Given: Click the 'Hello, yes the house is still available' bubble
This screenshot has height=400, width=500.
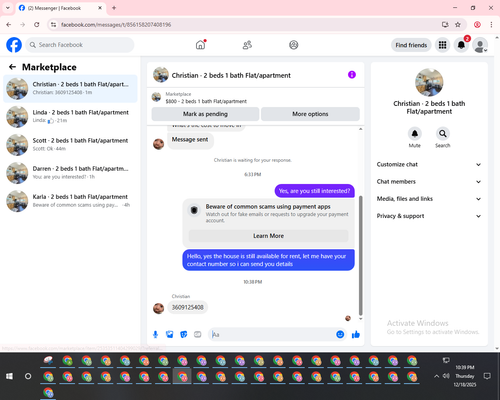Looking at the screenshot, I should point(268,260).
